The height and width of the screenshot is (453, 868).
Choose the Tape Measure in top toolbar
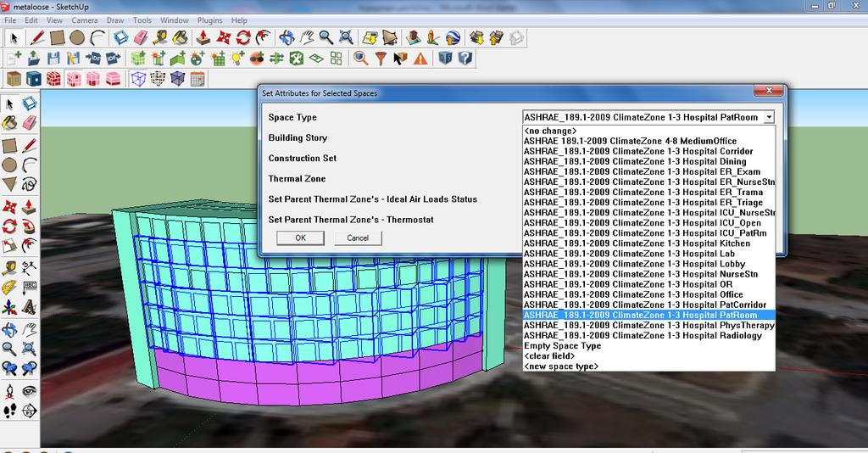point(160,37)
